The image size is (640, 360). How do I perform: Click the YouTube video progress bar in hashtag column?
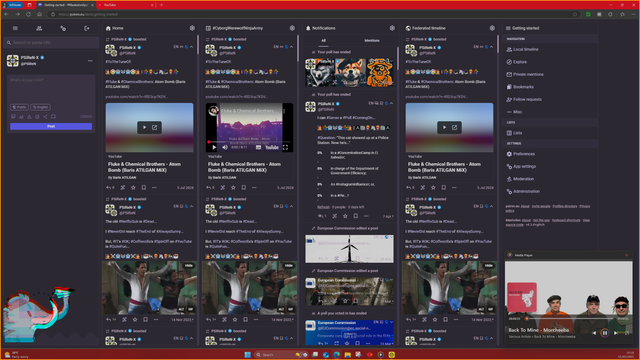pos(249,142)
